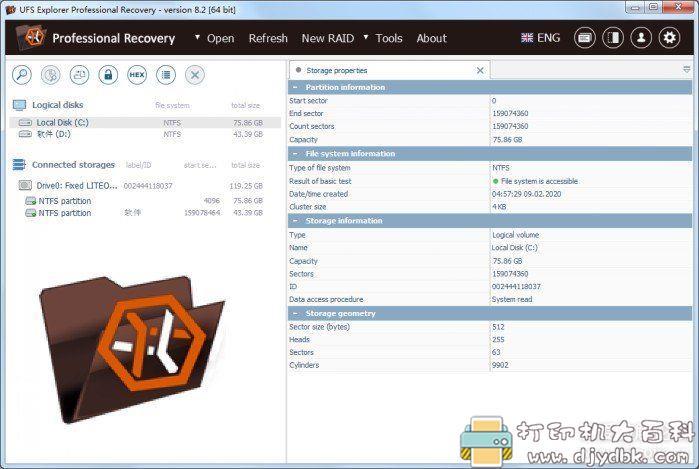The width and height of the screenshot is (699, 469).
Task: Open the Open menu
Action: pyautogui.click(x=220, y=38)
